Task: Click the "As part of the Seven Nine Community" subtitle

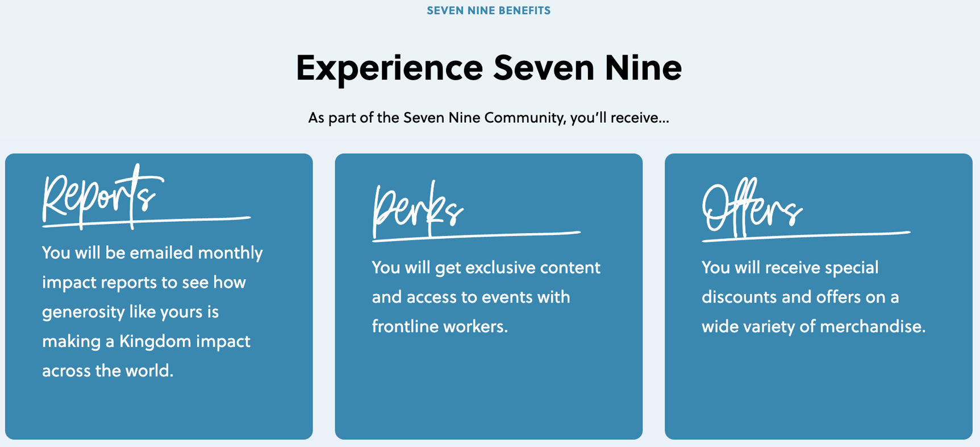Action: [489, 118]
